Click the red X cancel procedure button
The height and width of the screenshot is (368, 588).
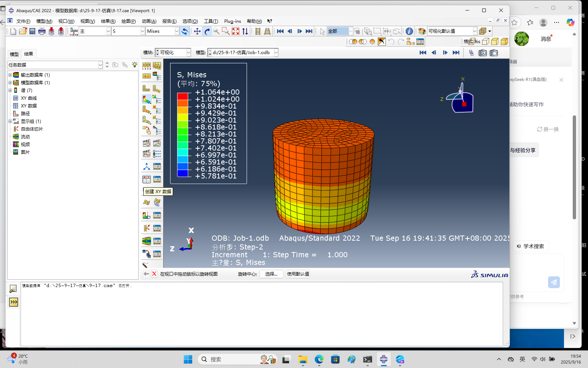tap(154, 274)
